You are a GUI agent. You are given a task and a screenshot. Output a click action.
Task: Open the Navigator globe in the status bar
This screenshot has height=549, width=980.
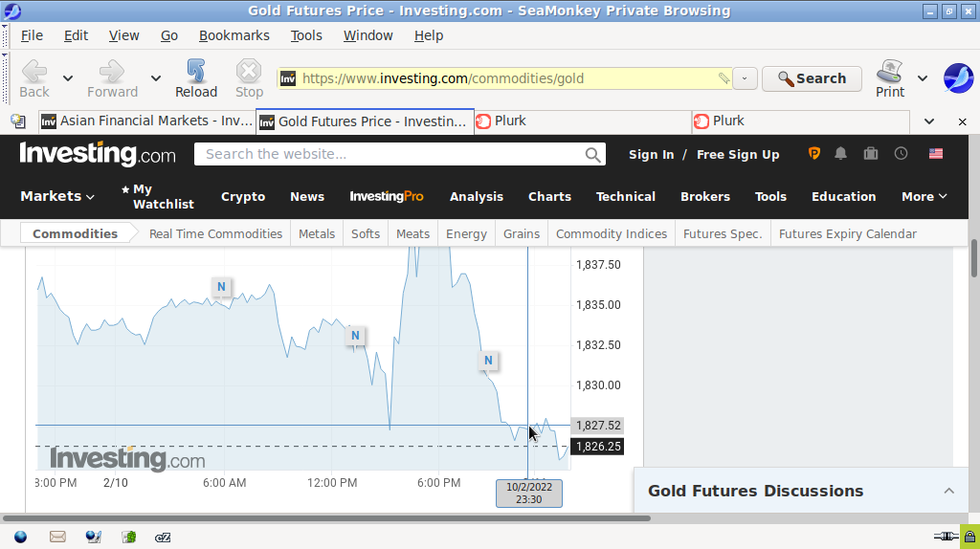(21, 538)
